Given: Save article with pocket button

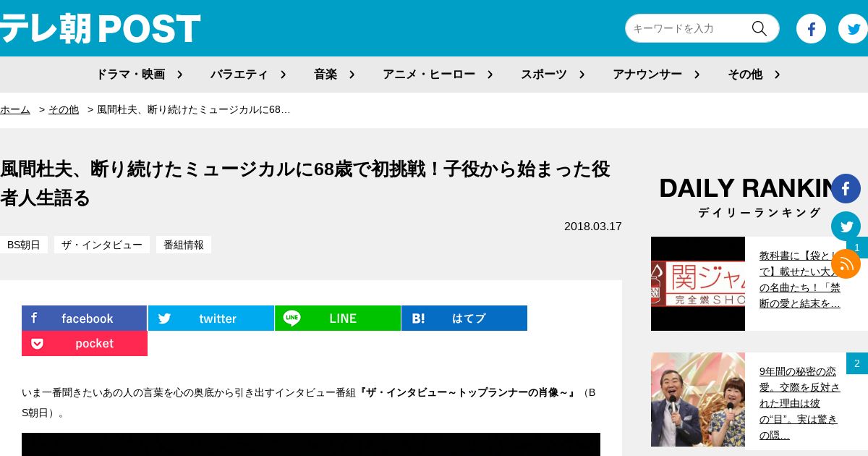Looking at the screenshot, I should [x=85, y=343].
